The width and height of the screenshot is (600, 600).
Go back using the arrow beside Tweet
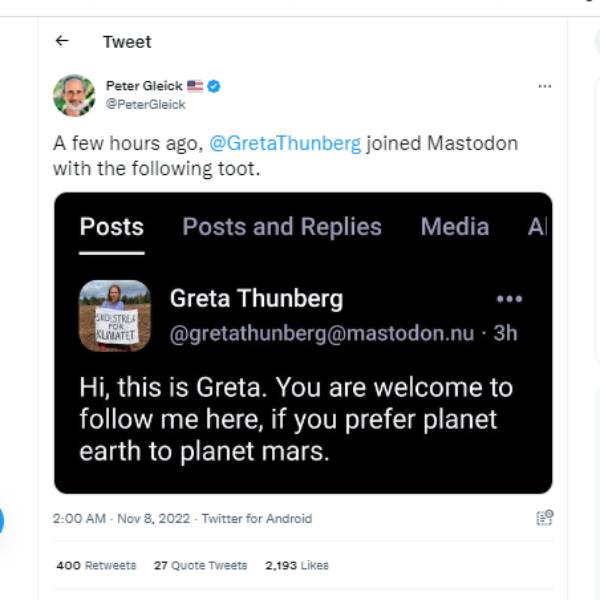coord(63,41)
